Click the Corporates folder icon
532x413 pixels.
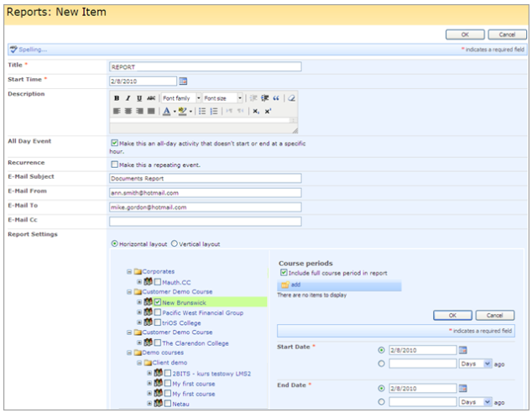tap(138, 271)
